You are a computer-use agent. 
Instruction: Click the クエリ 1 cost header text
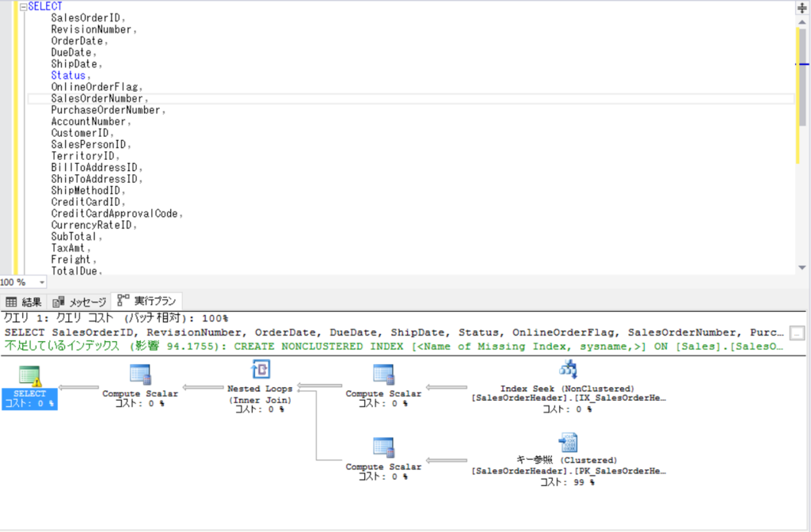[x=116, y=318]
